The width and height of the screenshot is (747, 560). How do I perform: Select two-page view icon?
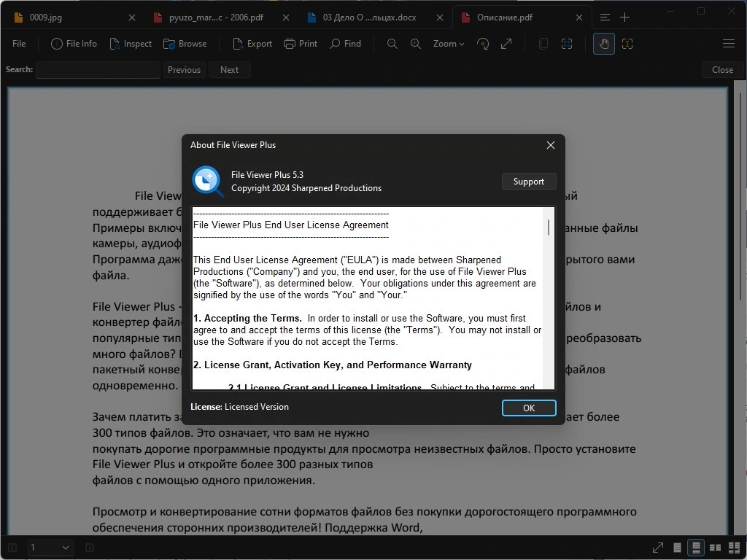(715, 548)
